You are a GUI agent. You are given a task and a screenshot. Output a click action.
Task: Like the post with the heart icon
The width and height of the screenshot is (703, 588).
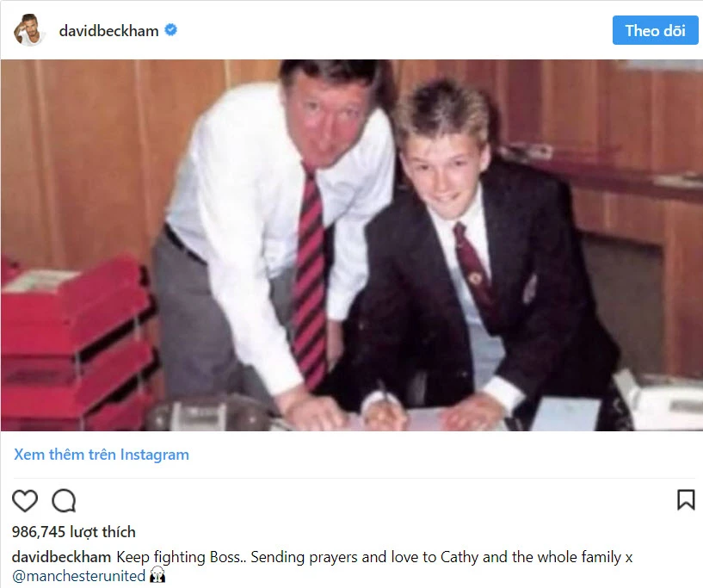(x=25, y=500)
